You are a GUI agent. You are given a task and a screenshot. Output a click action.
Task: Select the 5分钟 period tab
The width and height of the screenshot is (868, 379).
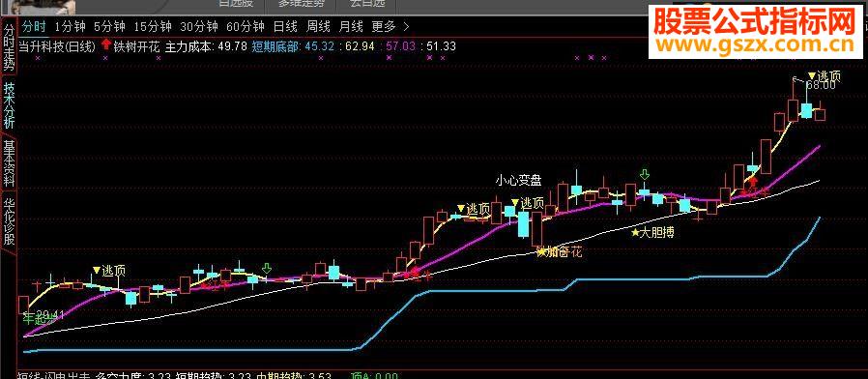click(x=109, y=26)
